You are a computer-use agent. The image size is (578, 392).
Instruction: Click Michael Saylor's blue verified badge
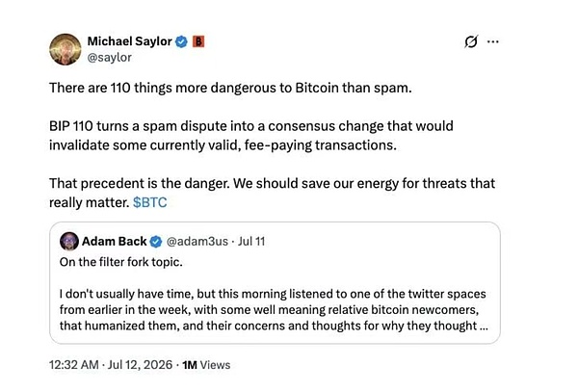pyautogui.click(x=181, y=41)
